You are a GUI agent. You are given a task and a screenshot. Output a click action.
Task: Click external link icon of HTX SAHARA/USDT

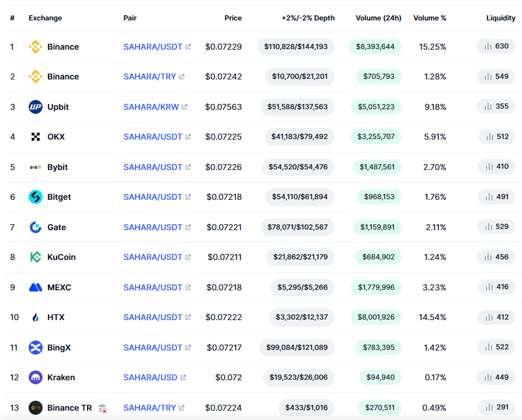click(188, 317)
